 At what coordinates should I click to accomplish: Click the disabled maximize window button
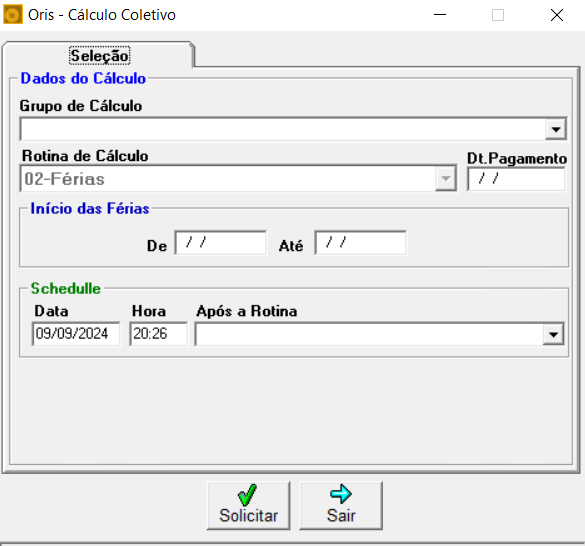click(x=498, y=15)
